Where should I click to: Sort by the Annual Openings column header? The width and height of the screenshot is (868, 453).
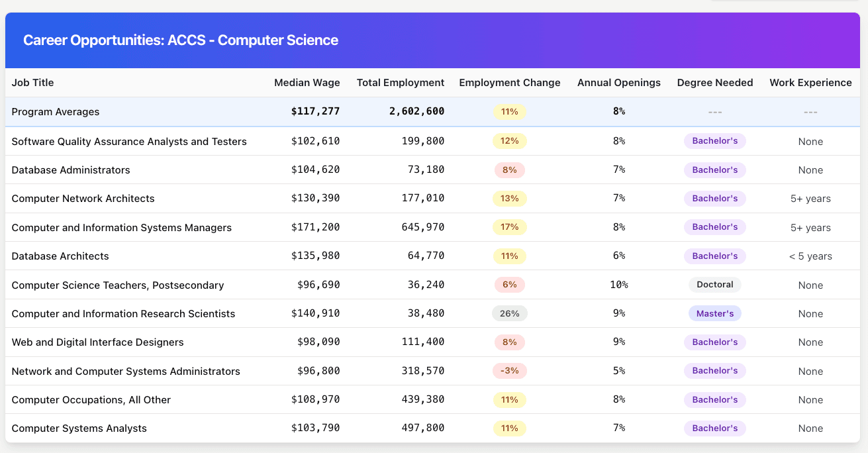[x=618, y=82]
